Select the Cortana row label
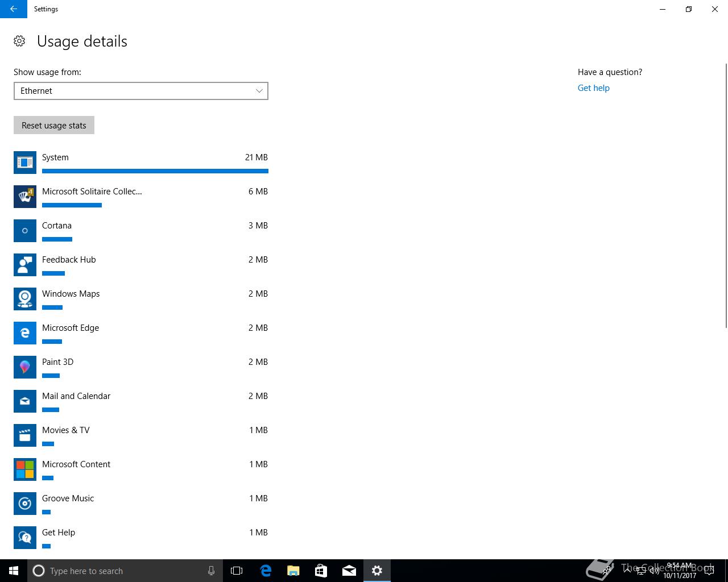Viewport: 728px width, 582px height. [x=57, y=226]
